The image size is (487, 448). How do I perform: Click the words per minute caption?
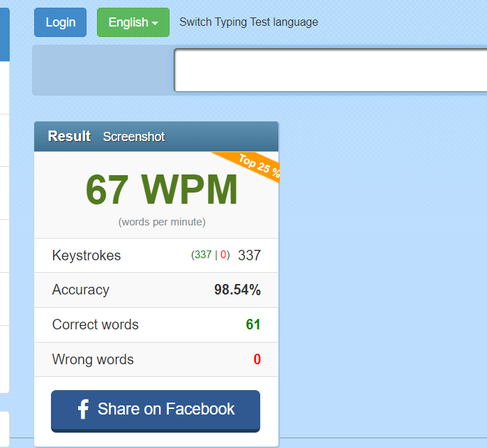click(162, 222)
